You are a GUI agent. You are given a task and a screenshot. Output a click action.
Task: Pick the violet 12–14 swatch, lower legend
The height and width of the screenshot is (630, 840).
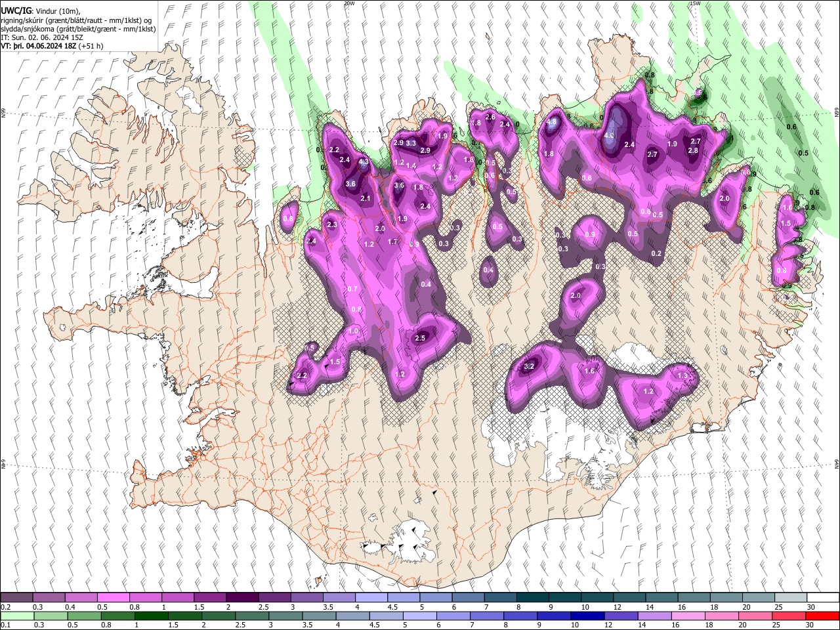point(621,616)
